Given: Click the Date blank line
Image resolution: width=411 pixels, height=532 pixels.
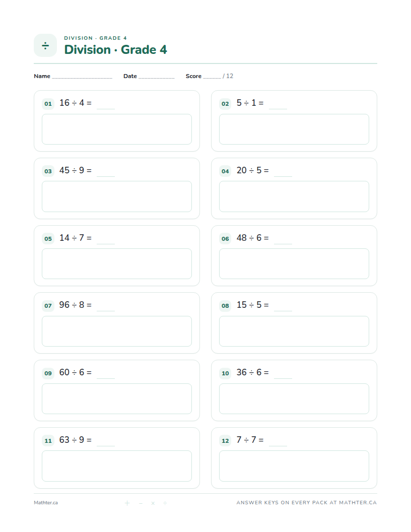Looking at the screenshot, I should coord(156,78).
